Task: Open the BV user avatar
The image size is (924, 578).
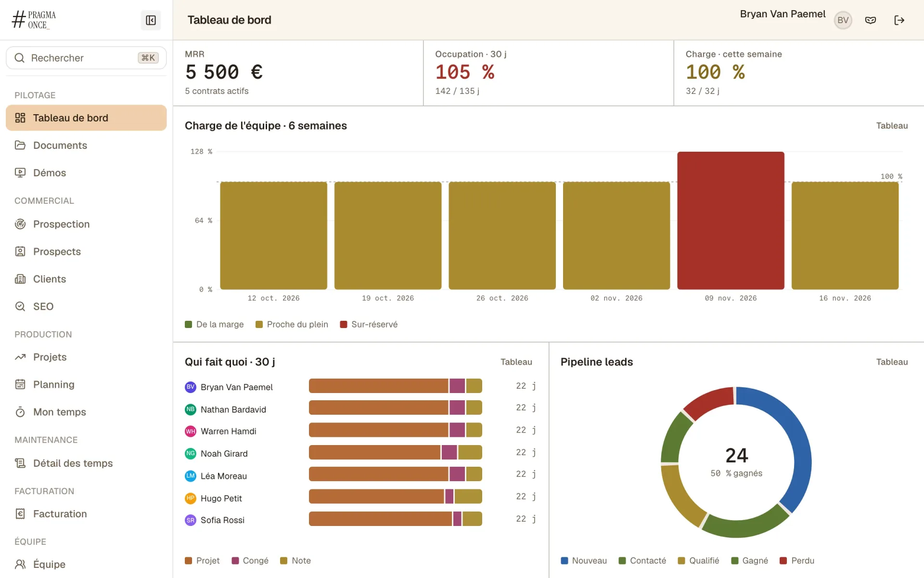Action: (x=843, y=20)
